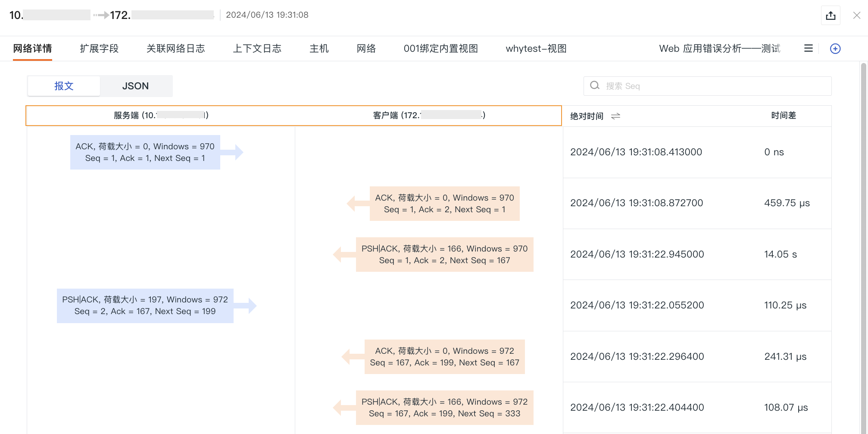Click the 时间差 column header
Screen dimensions: 868x434
783,115
